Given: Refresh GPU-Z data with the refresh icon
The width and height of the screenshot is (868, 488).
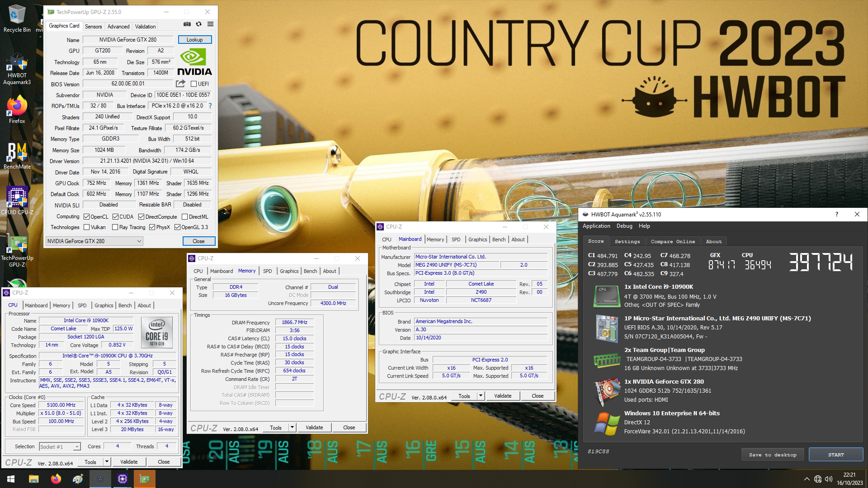Looking at the screenshot, I should [198, 24].
